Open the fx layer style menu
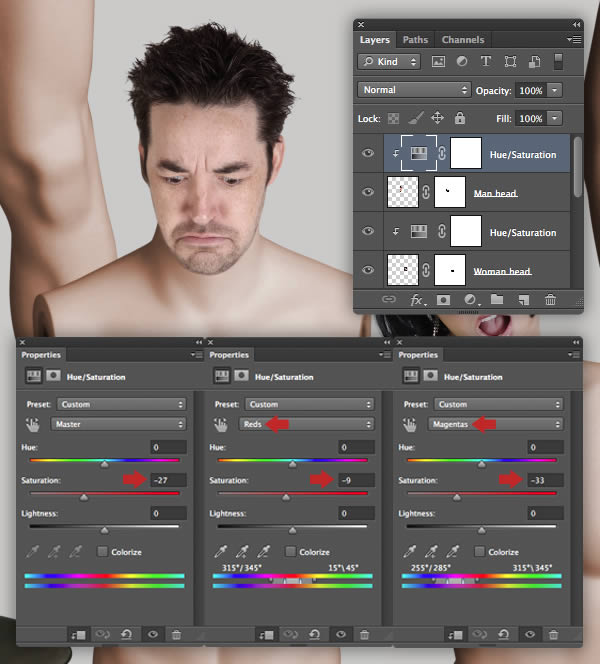The height and width of the screenshot is (664, 600). pos(417,300)
